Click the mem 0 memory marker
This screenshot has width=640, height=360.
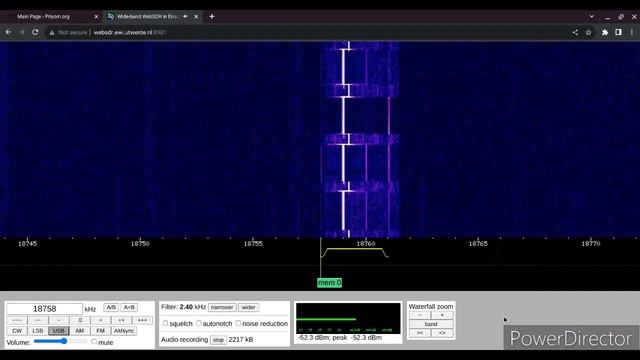329,282
